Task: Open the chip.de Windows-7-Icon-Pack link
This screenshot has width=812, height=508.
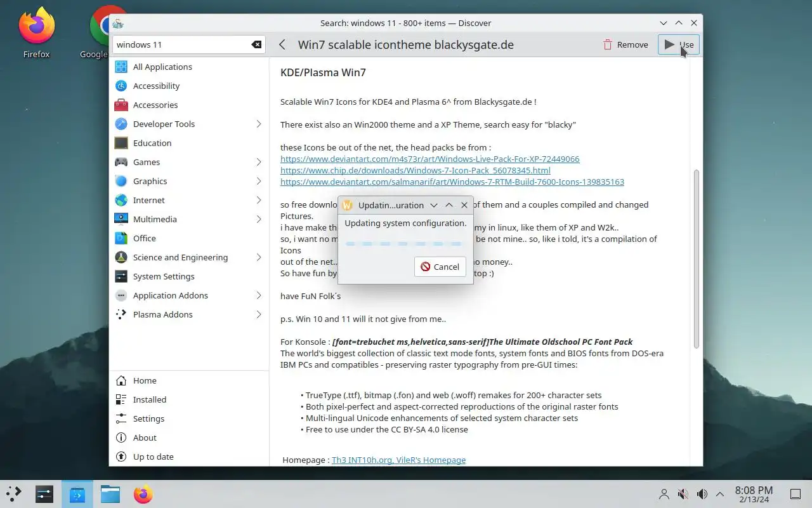Action: tap(415, 170)
